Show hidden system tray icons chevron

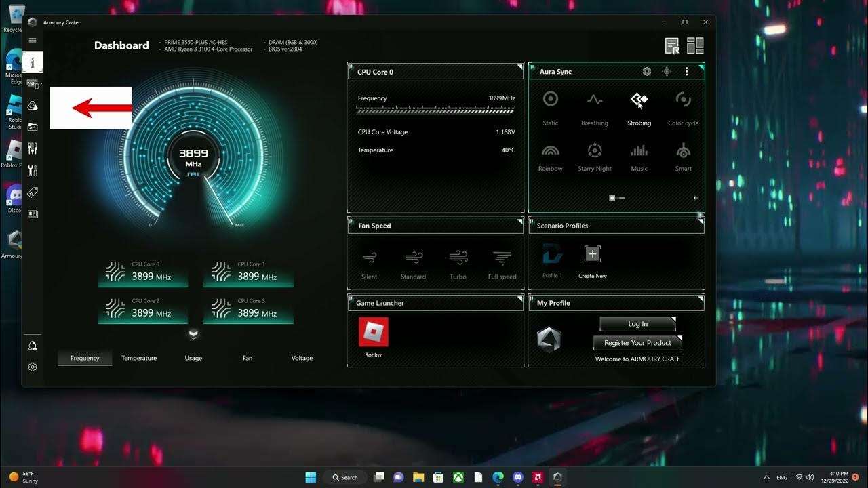[x=766, y=477]
